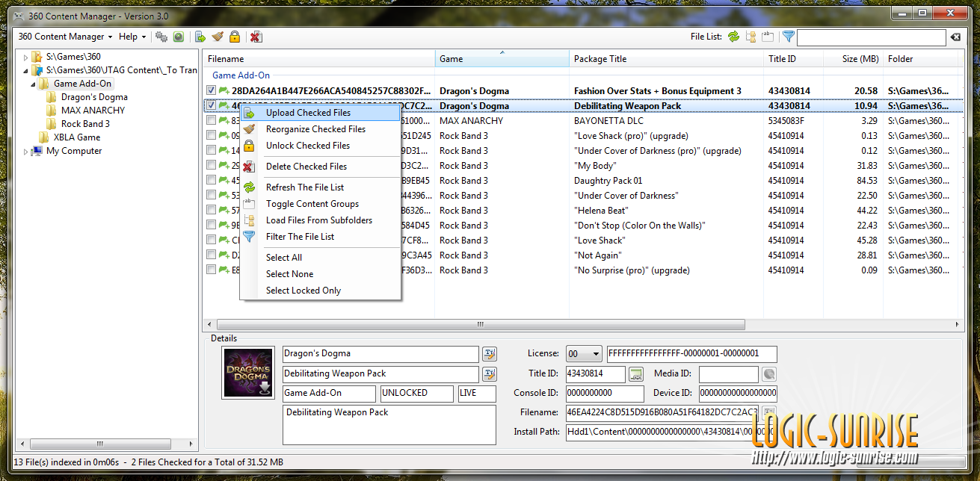This screenshot has width=980, height=481.
Task: Select the Rock Band 3 folder in tree
Action: coord(84,124)
